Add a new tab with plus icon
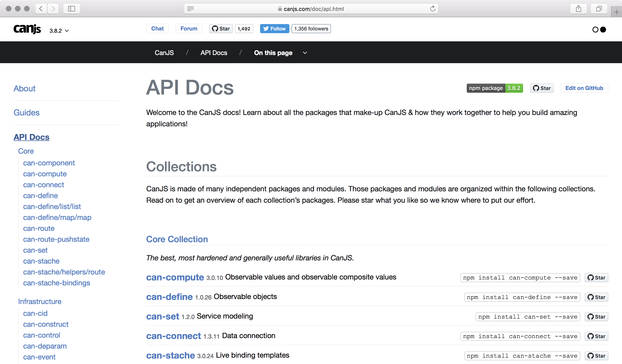The width and height of the screenshot is (622, 364). (x=617, y=12)
